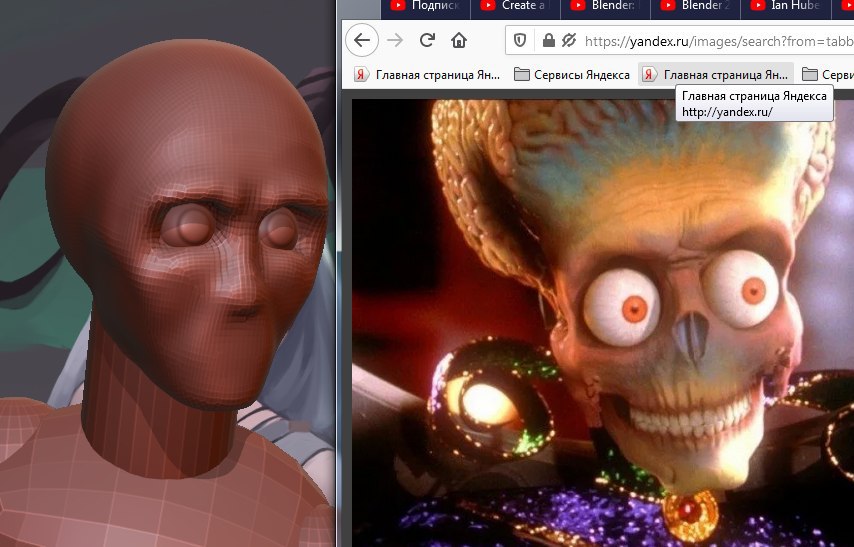This screenshot has height=547, width=854.
Task: Click the yandex.ru address bar URL
Action: click(719, 41)
